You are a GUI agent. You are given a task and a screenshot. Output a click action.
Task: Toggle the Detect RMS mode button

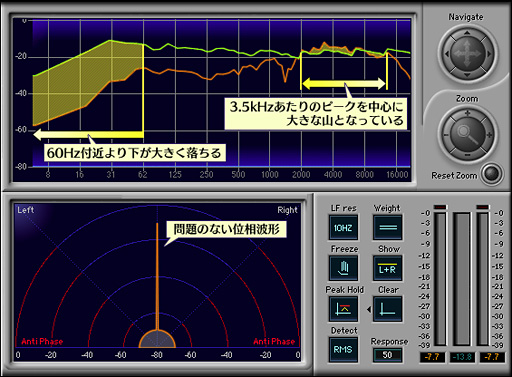click(x=343, y=350)
